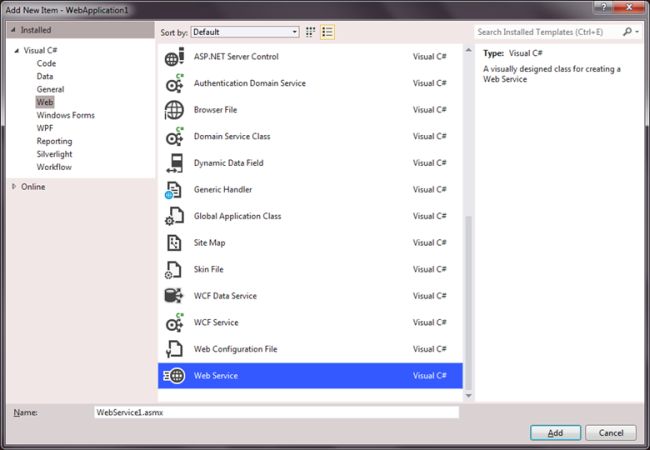This screenshot has width=650, height=450.
Task: Click the scrollbar up arrow
Action: pos(468,51)
